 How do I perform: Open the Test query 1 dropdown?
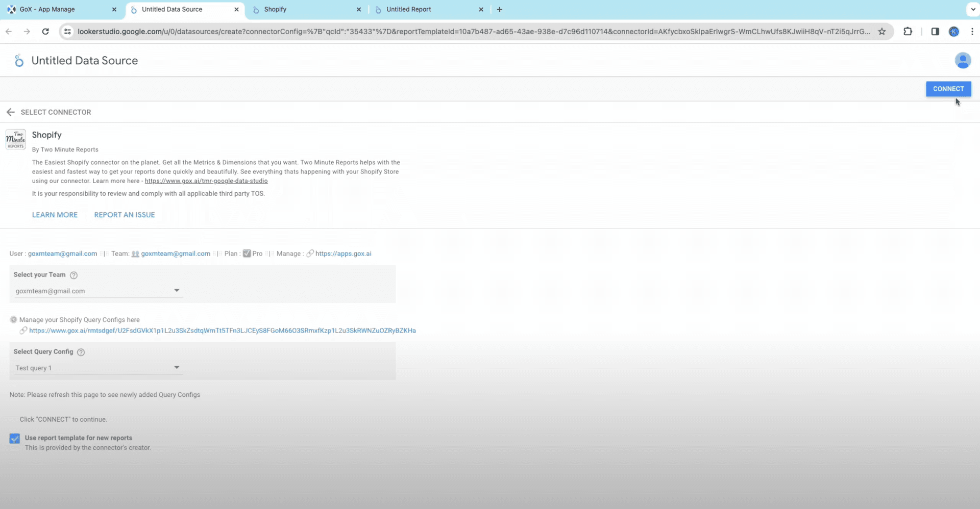tap(97, 368)
